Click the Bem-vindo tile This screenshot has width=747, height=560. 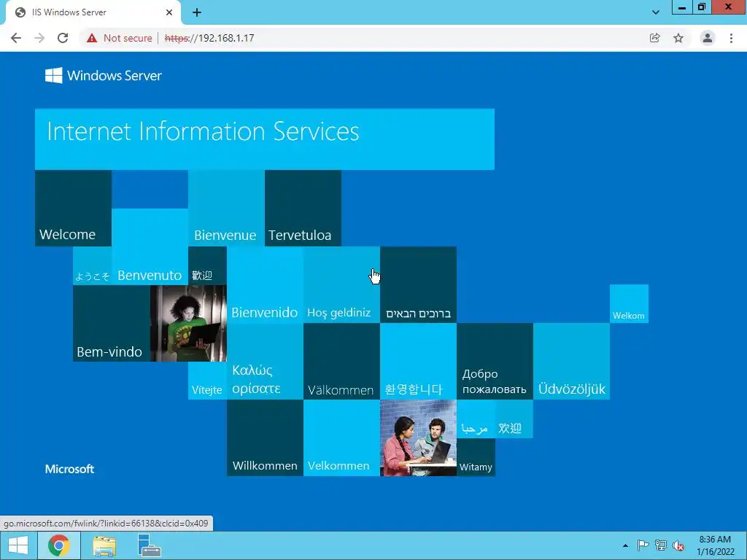click(x=112, y=323)
